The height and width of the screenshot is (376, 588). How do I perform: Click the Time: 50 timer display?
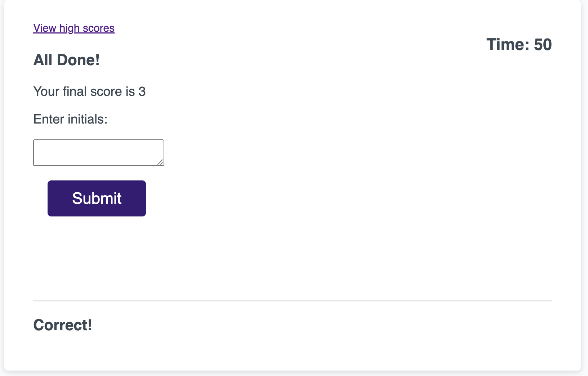[519, 44]
